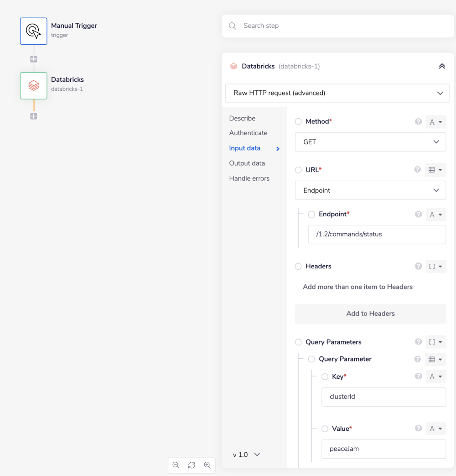Open the Handle errors section
This screenshot has width=456, height=476.
[249, 178]
